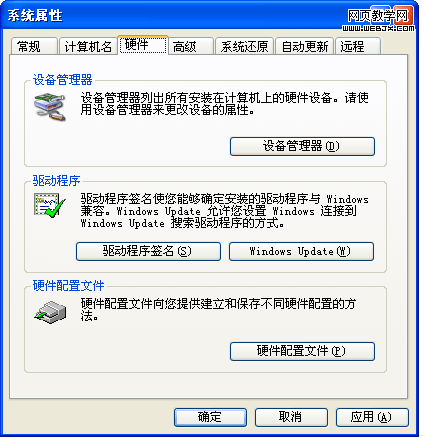The image size is (425, 437).
Task: Open 设备管理器(D) button
Action: click(x=302, y=146)
